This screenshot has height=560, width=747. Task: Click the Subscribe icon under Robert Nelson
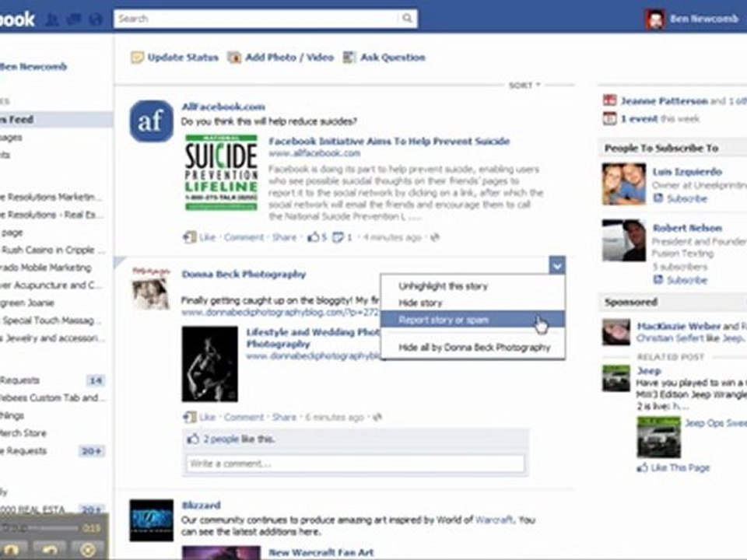pos(658,279)
